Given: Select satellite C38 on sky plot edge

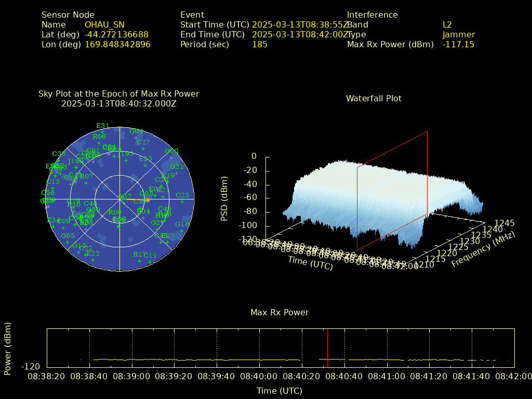Looking at the screenshot, I should (59, 154).
